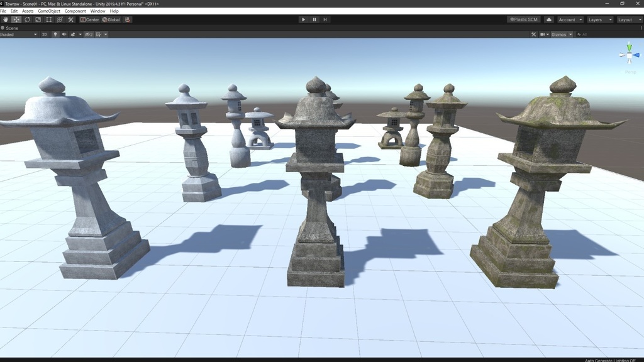Toggle scene lighting

(x=55, y=35)
